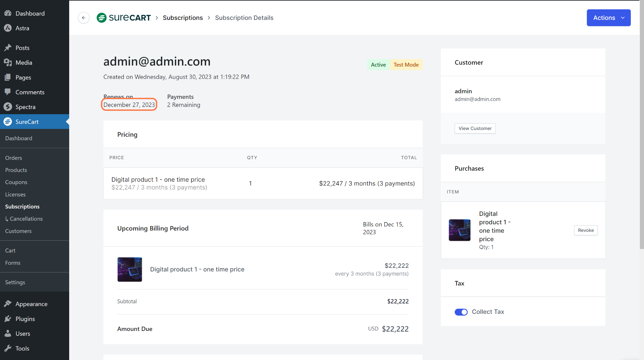This screenshot has height=360, width=644.
Task: Click the Digital product thumbnail image
Action: pyautogui.click(x=130, y=269)
